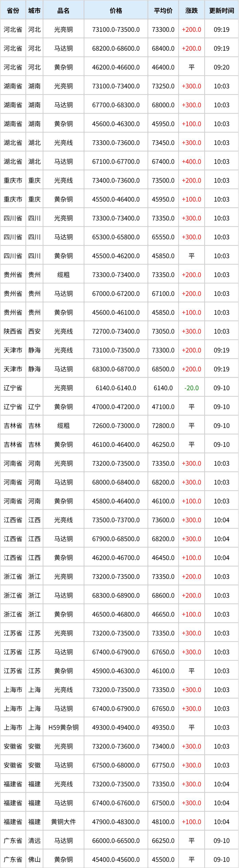Click the 城市 column header
This screenshot has width=239, height=868.
tap(34, 10)
